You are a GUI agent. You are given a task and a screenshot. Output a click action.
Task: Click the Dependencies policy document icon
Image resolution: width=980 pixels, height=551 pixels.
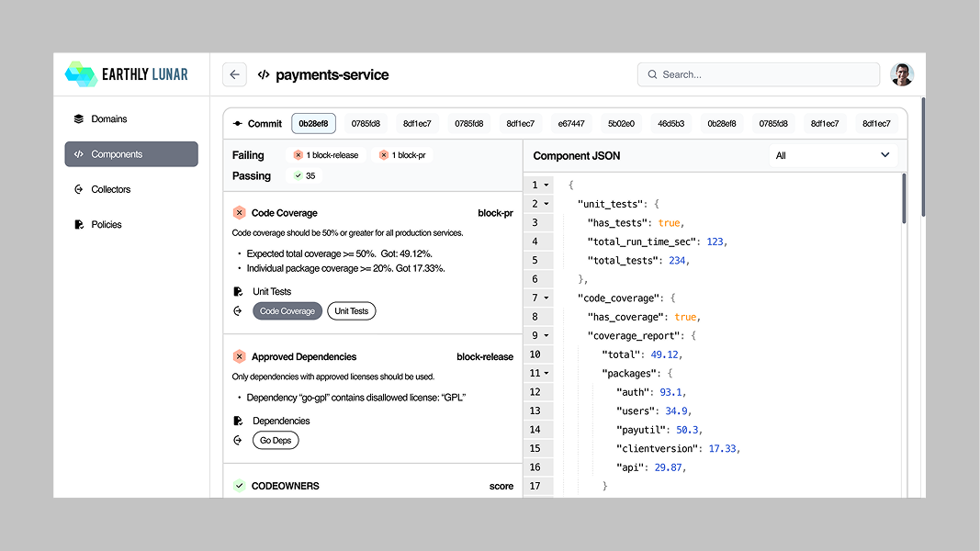point(238,421)
